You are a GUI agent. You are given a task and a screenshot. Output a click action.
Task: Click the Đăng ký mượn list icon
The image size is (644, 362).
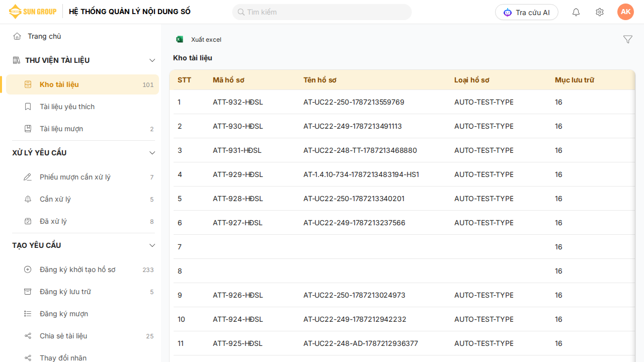pyautogui.click(x=28, y=314)
